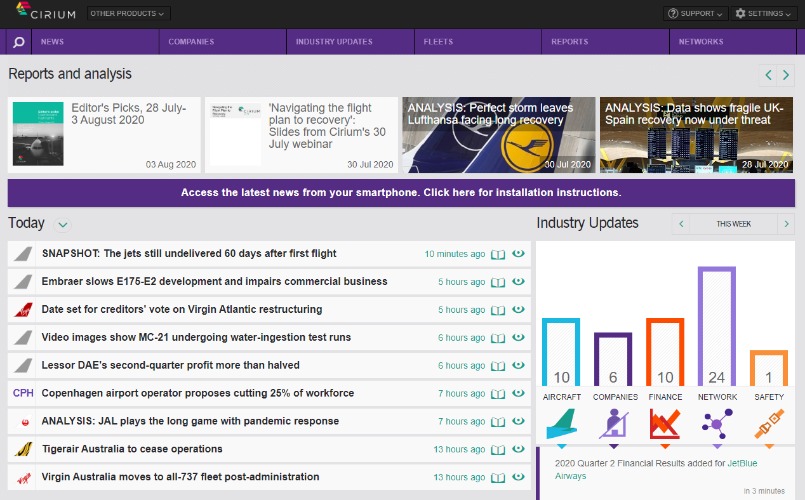
Task: Open the Other Products dropdown
Action: pos(128,13)
